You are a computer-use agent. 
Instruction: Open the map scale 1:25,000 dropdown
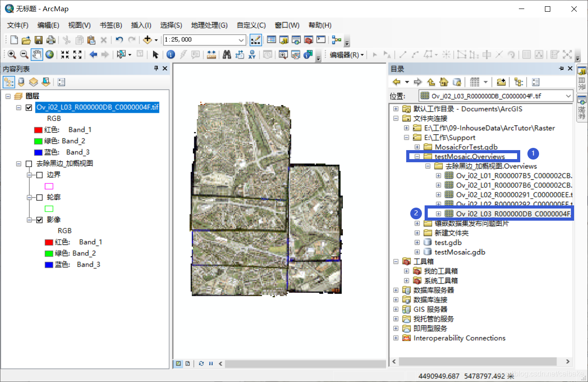[x=241, y=40]
